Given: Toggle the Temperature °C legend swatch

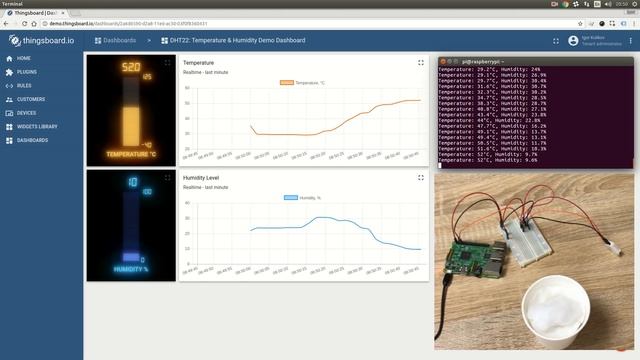Looking at the screenshot, I should (x=287, y=82).
